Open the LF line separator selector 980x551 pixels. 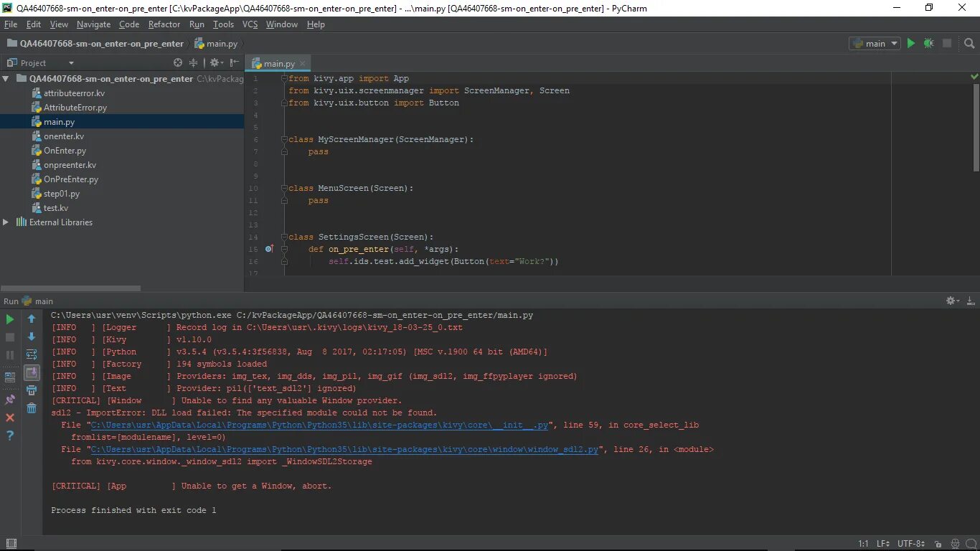pyautogui.click(x=883, y=544)
